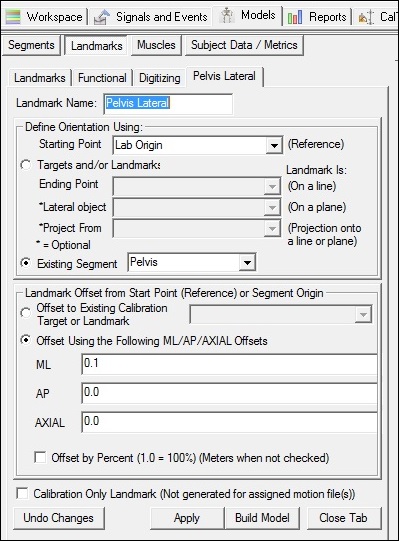
Task: Select the Targets and/or Landmarks radio button
Action: 26,165
